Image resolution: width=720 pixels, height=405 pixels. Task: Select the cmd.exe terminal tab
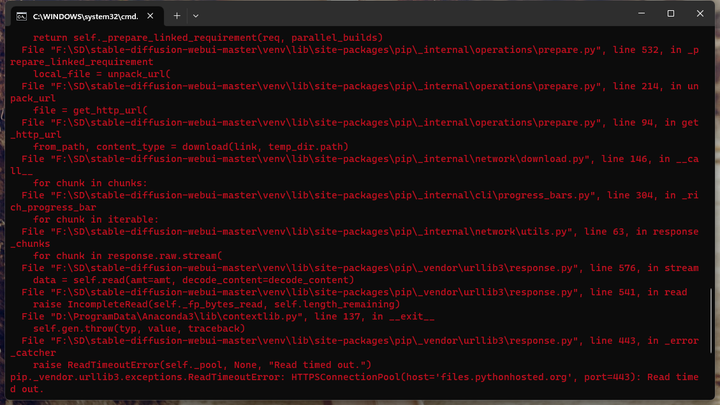pyautogui.click(x=86, y=16)
